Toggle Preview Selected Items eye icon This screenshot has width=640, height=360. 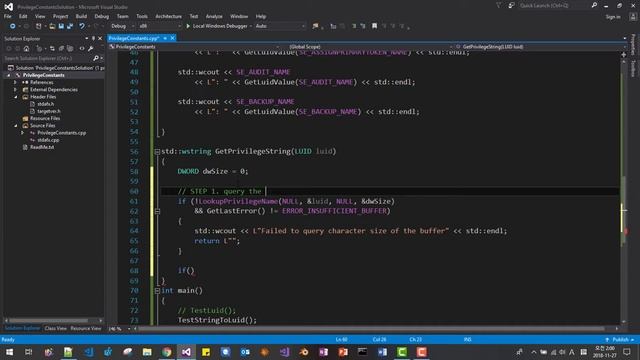(x=82, y=49)
